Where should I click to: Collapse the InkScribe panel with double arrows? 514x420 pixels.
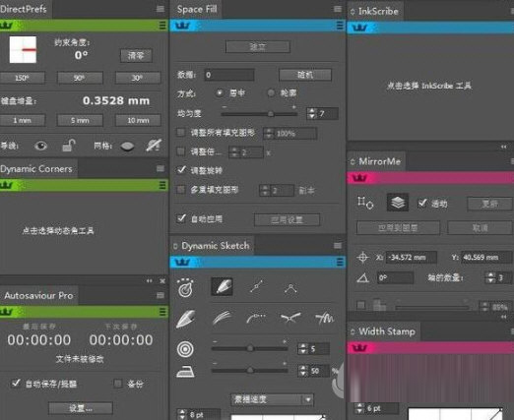coord(504,147)
